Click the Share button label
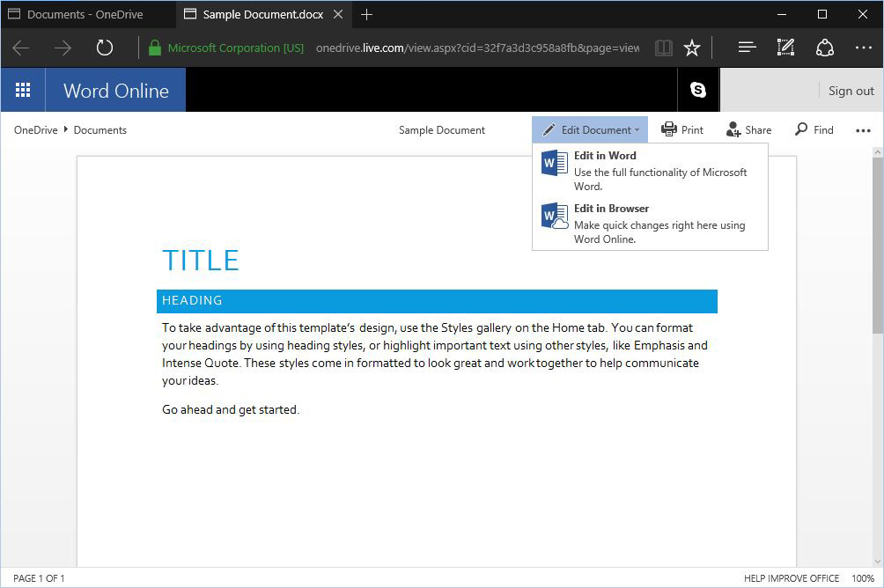884x588 pixels. pos(758,129)
